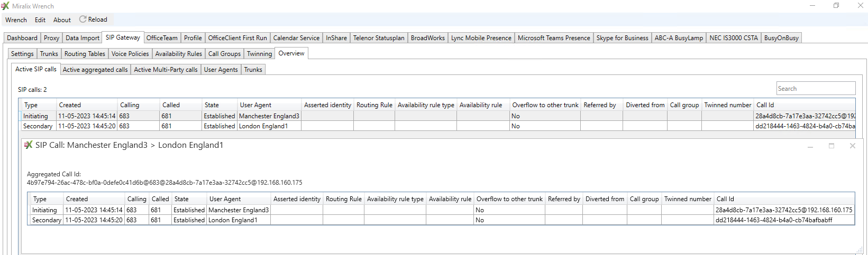
Task: Open the Profile tab
Action: 193,38
